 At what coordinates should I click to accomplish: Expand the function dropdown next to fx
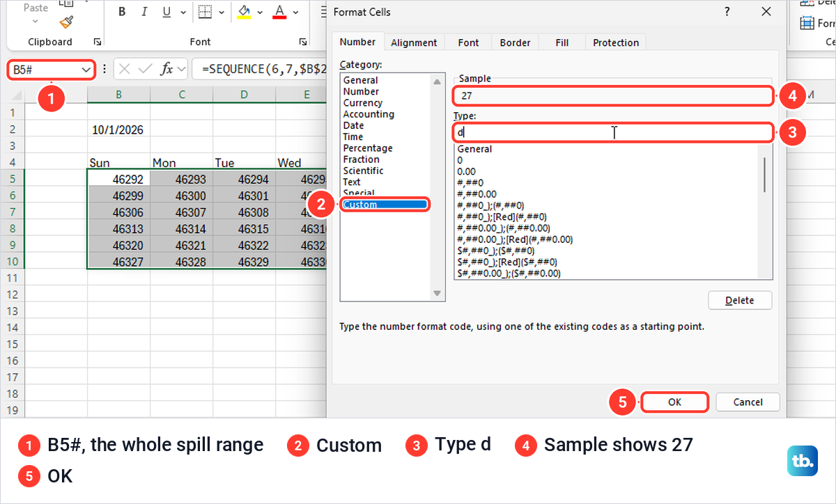tap(182, 69)
